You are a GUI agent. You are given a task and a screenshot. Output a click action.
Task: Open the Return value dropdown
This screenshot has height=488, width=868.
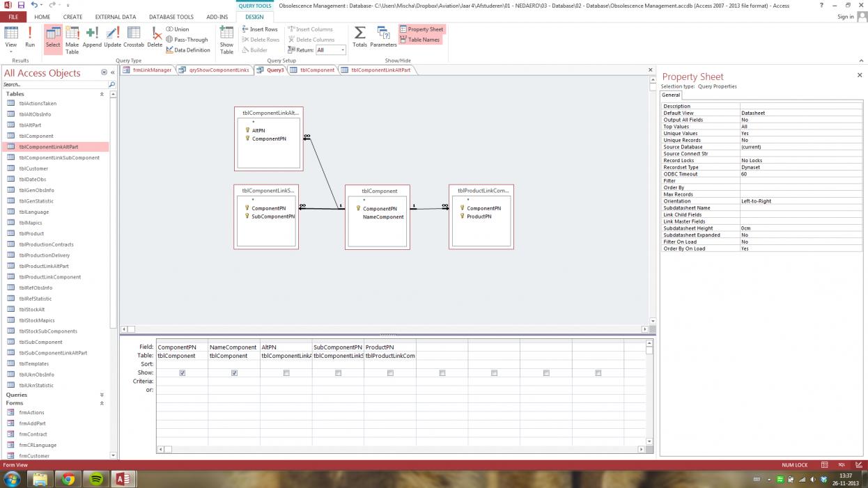tap(343, 50)
